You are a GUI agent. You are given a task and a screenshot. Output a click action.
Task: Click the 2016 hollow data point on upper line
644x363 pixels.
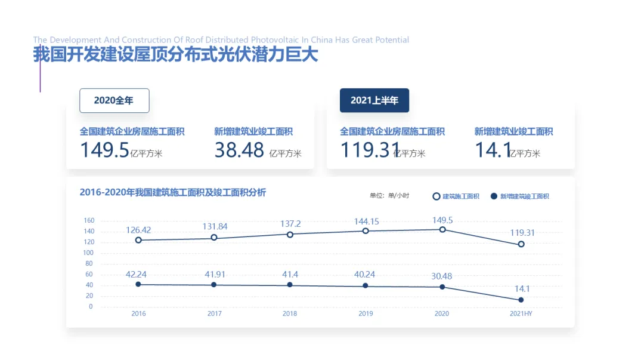[138, 240]
